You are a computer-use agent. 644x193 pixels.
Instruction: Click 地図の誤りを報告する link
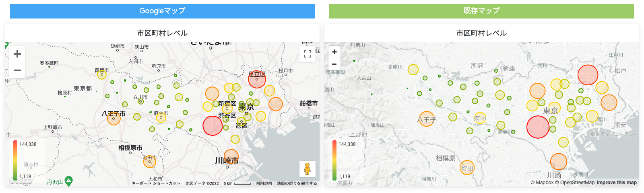point(297,183)
